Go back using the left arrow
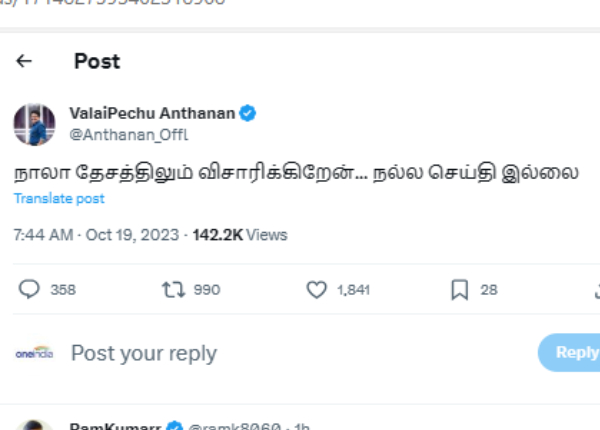The height and width of the screenshot is (430, 600). click(24, 61)
